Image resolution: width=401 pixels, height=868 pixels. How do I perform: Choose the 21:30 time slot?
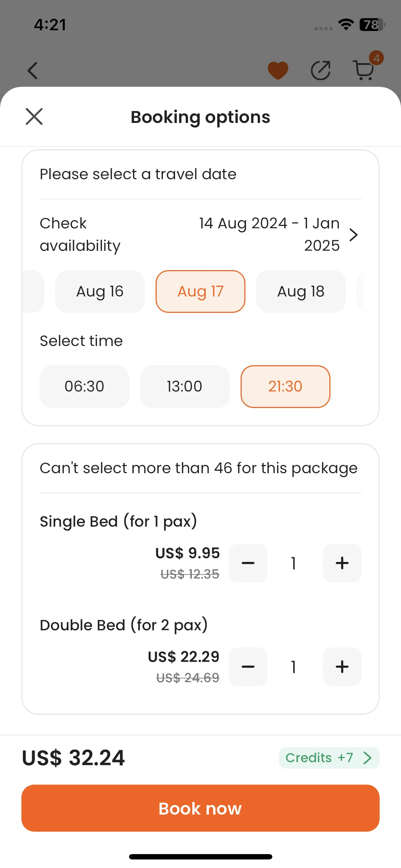286,387
